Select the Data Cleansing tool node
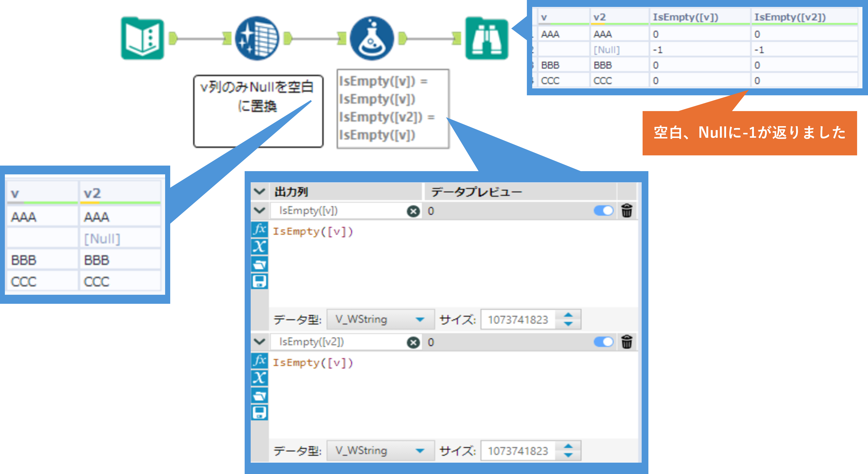The image size is (868, 474). [257, 39]
